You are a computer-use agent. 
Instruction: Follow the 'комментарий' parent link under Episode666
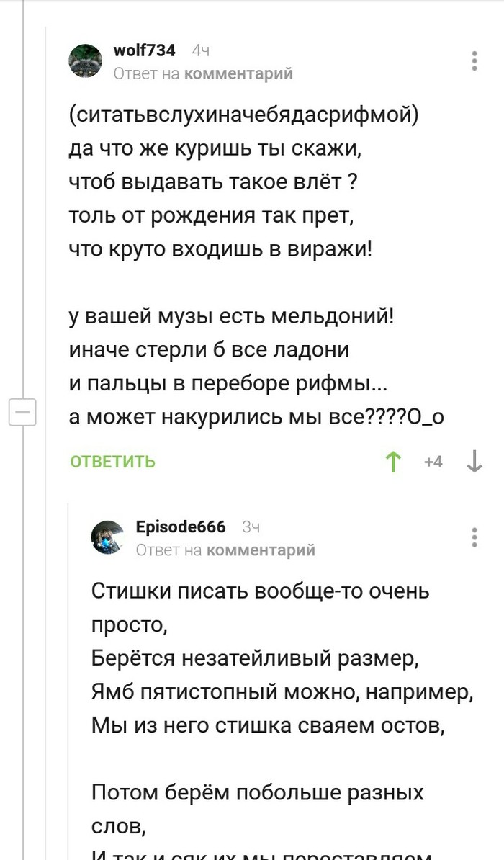261,550
